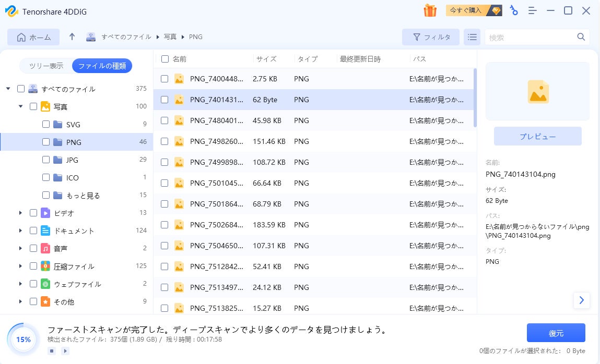Switch to list view icon
Image resolution: width=600 pixels, height=364 pixels.
pos(472,37)
